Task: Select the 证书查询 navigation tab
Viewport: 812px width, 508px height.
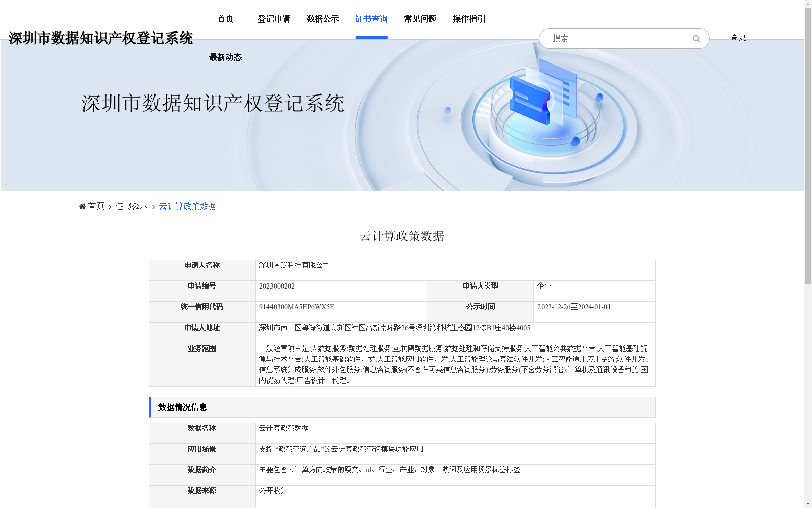Action: click(x=371, y=19)
